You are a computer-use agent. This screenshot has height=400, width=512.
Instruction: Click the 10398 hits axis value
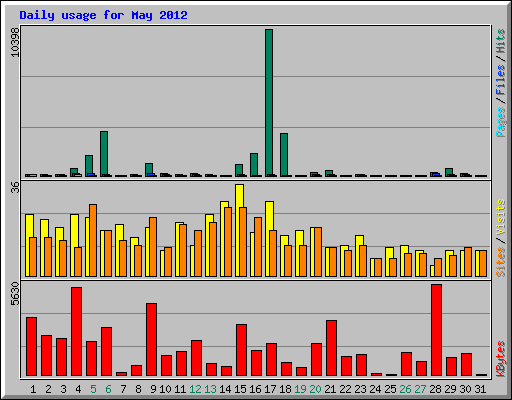coord(15,42)
